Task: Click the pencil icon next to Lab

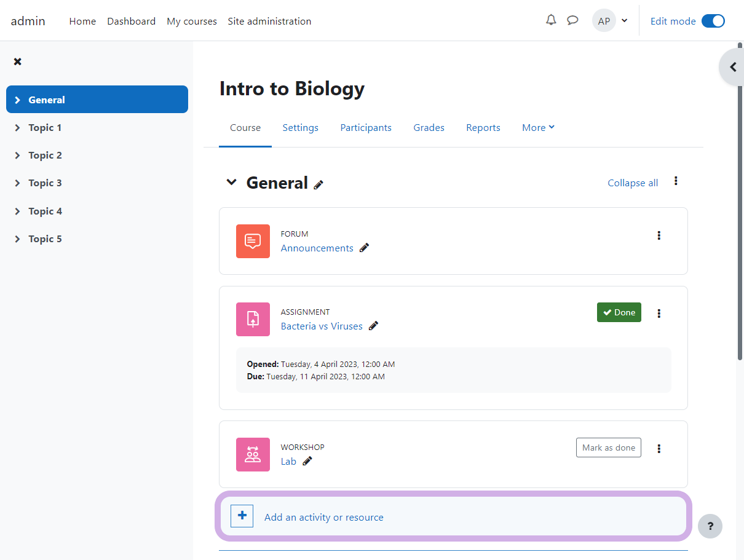Action: point(307,461)
